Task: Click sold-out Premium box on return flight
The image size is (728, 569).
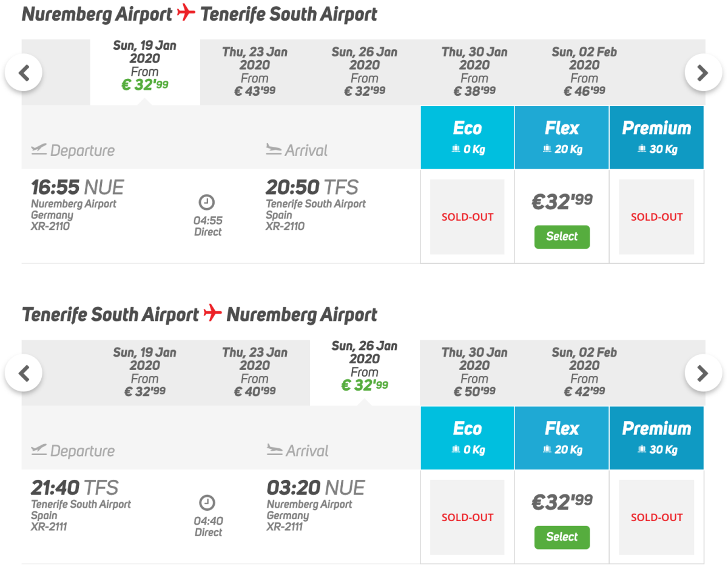Action: pyautogui.click(x=656, y=517)
